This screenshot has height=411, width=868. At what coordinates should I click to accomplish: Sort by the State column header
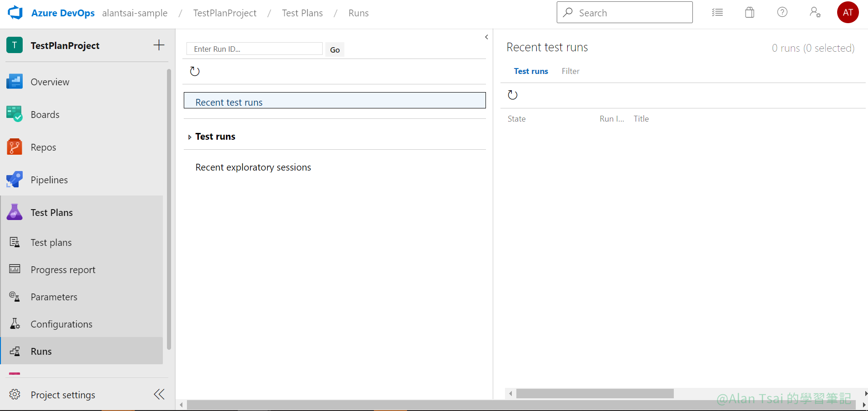click(516, 119)
